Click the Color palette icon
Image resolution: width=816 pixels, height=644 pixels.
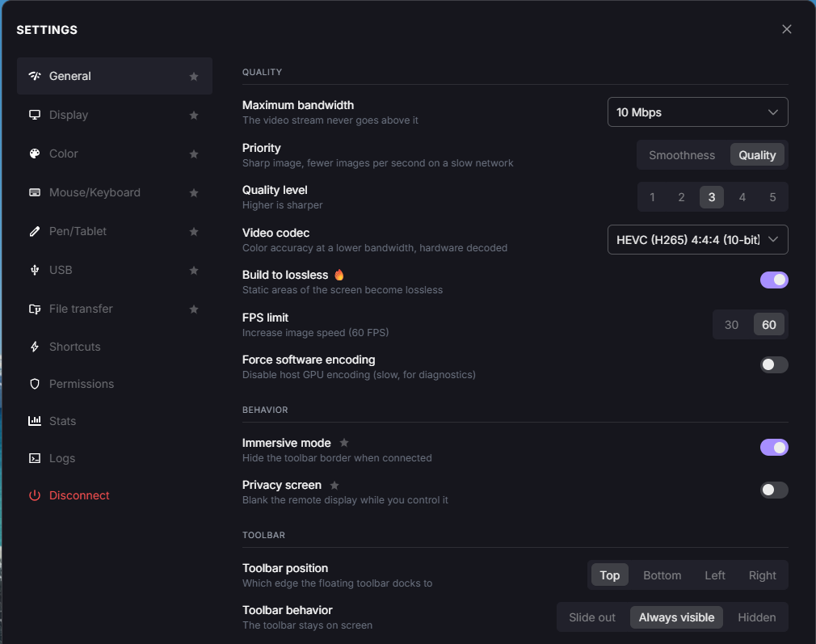35,154
